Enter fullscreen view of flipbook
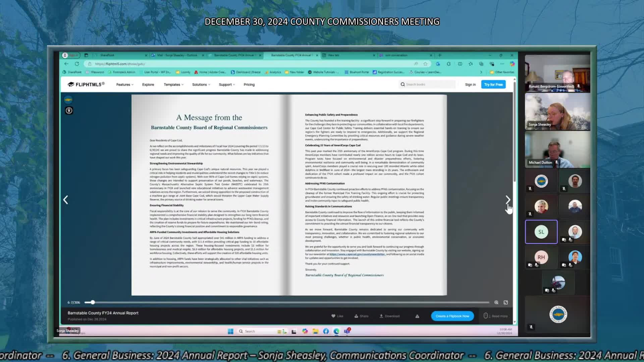The width and height of the screenshot is (644, 362). 506,302
